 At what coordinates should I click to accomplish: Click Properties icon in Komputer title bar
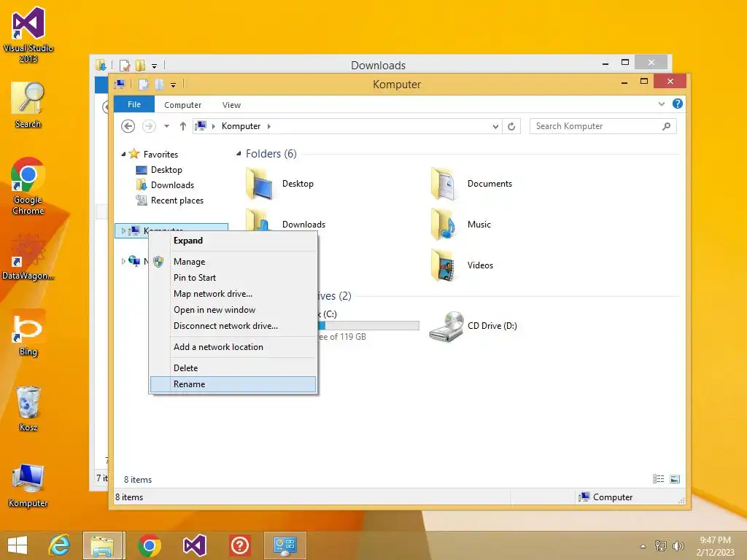point(144,85)
